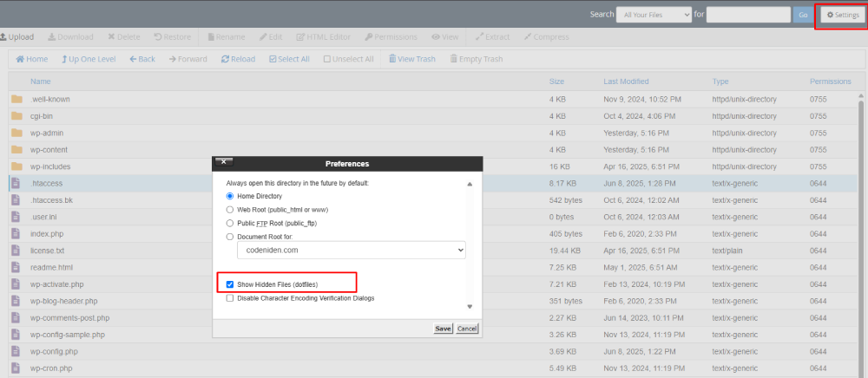Screen dimensions: 868x378
Task: Click the Rename toolbar item
Action: pyautogui.click(x=227, y=37)
